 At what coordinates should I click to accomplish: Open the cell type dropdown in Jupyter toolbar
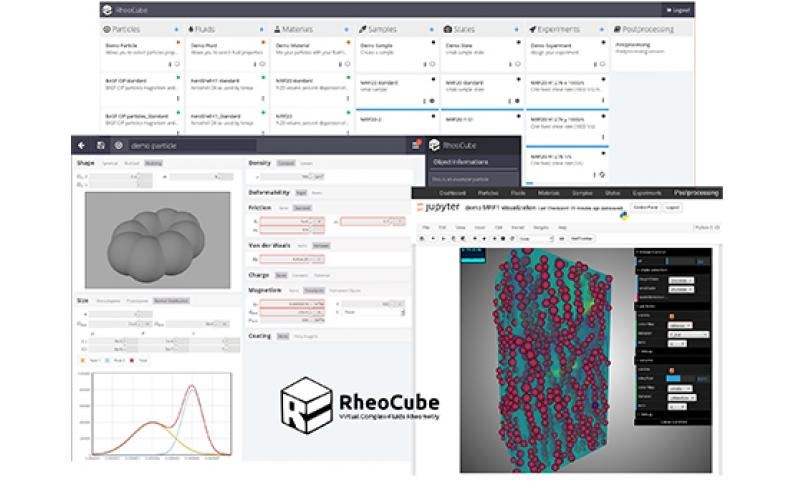[536, 238]
